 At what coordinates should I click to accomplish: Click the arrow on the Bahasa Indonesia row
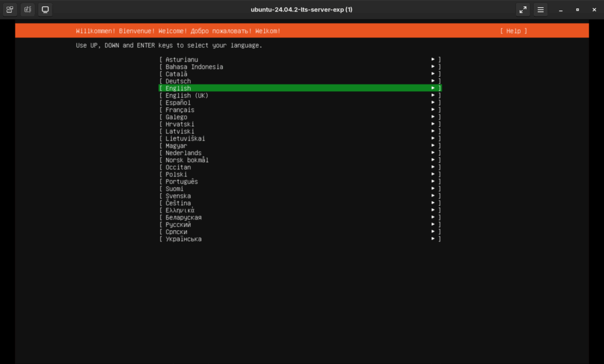tap(433, 67)
